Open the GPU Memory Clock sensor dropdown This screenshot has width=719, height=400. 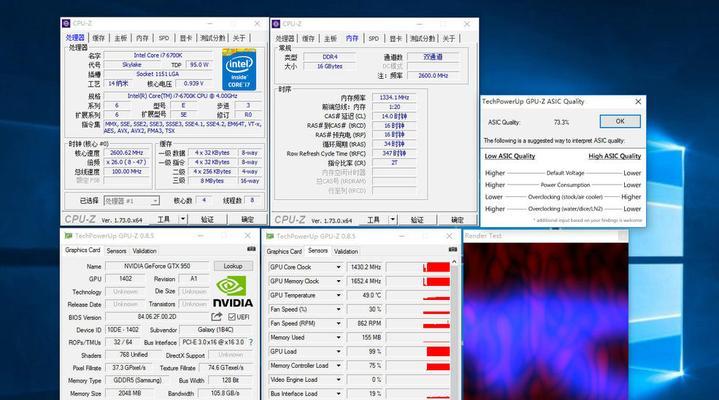338,281
